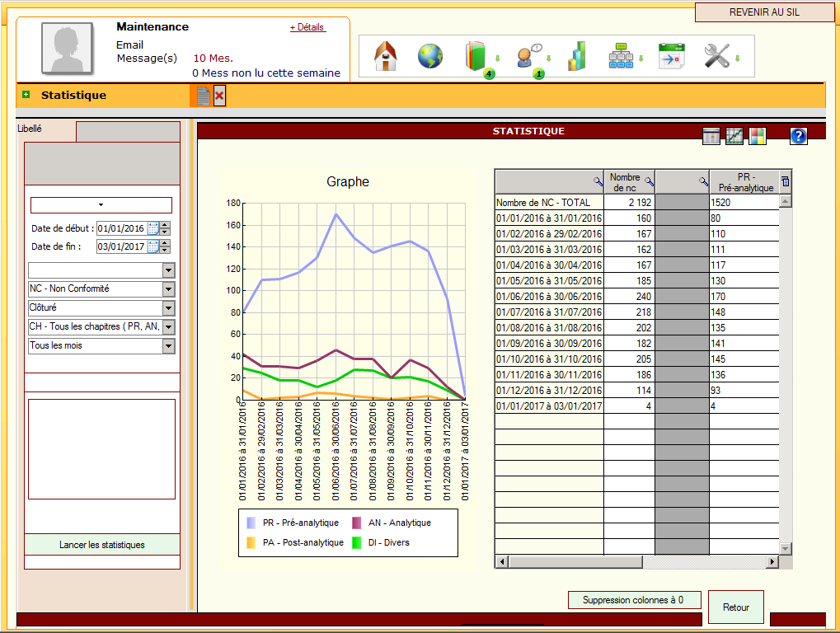The height and width of the screenshot is (633, 840).
Task: Open the globe web icon
Action: (429, 57)
